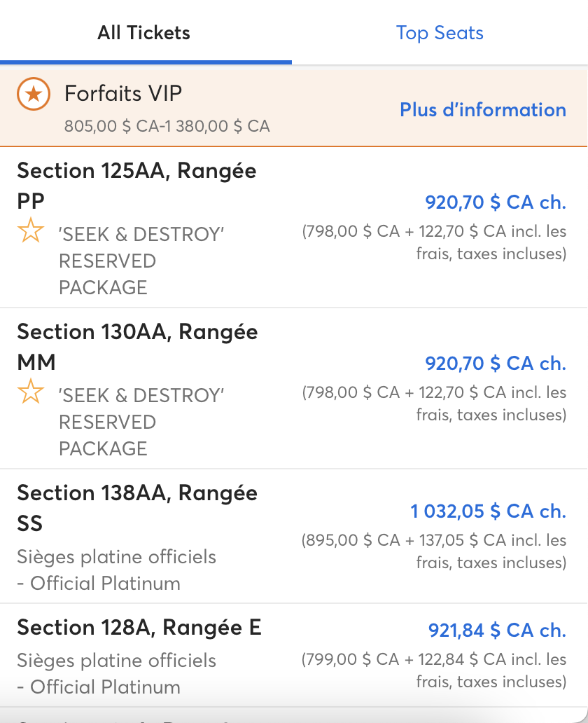Viewport: 588px width, 723px height.
Task: Select Section 125AA, Rangée PP listing
Action: [x=293, y=227]
